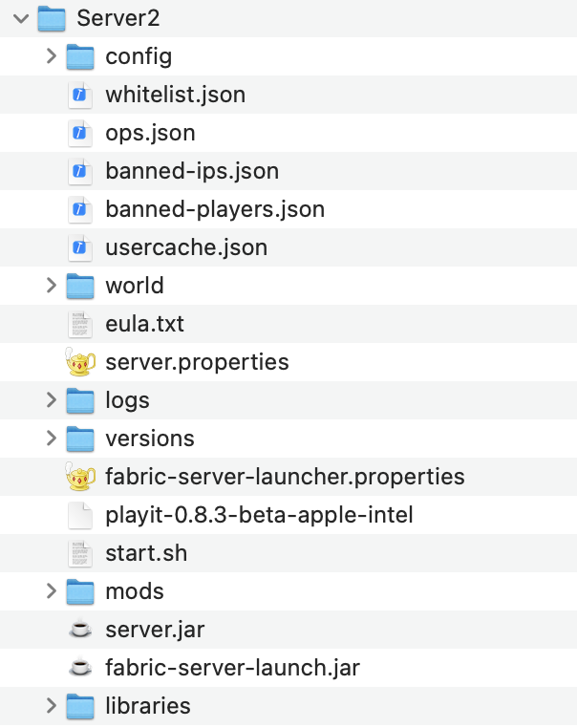This screenshot has height=728, width=577.
Task: Expand the logs folder arrow
Action: point(52,399)
